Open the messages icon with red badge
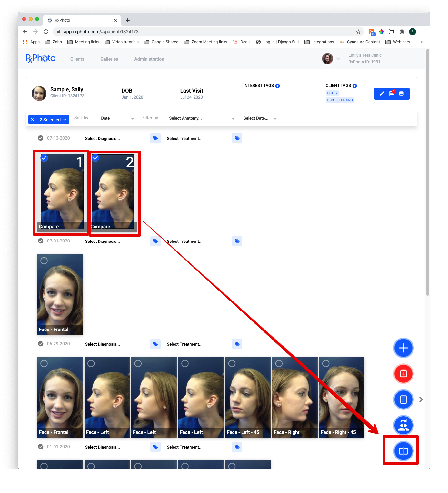 pyautogui.click(x=392, y=93)
